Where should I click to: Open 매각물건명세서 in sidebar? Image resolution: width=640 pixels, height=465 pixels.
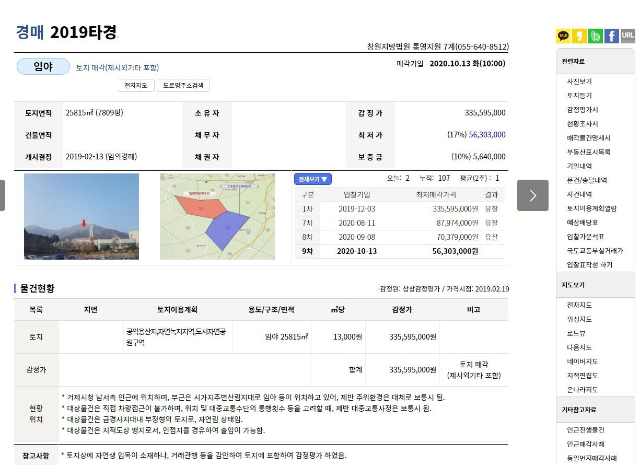[588, 138]
